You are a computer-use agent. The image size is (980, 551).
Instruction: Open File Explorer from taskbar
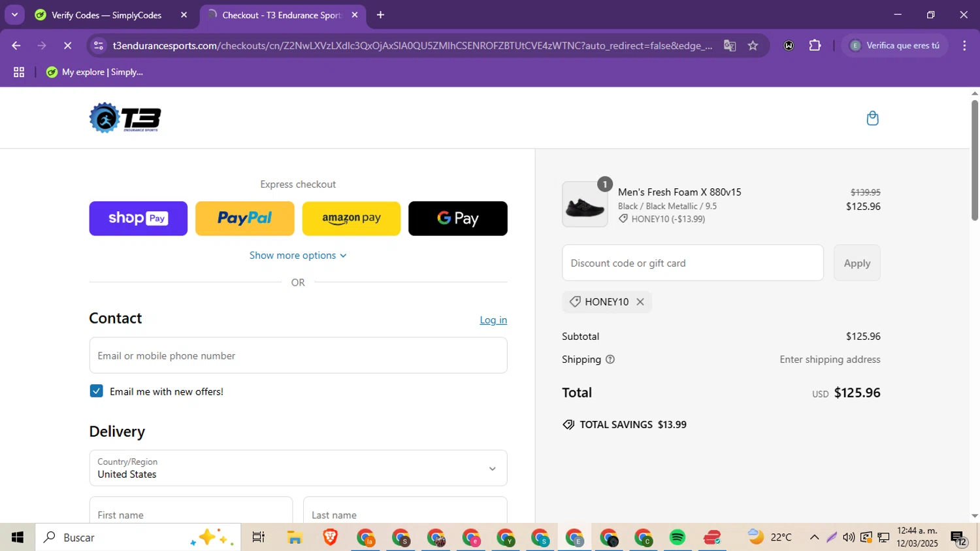(295, 537)
